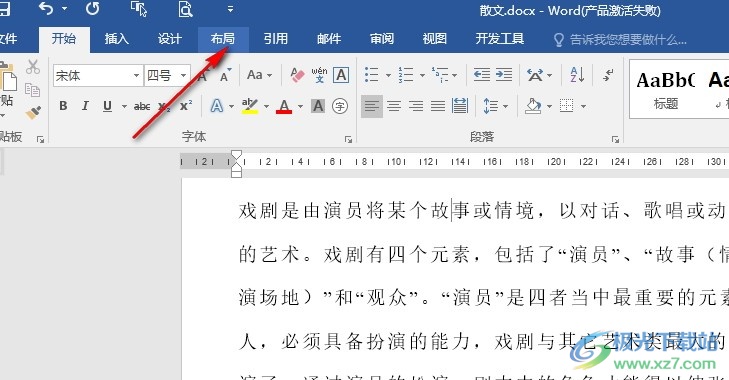Image resolution: width=729 pixels, height=380 pixels.
Task: Apply bullet list formatting
Action: point(372,74)
